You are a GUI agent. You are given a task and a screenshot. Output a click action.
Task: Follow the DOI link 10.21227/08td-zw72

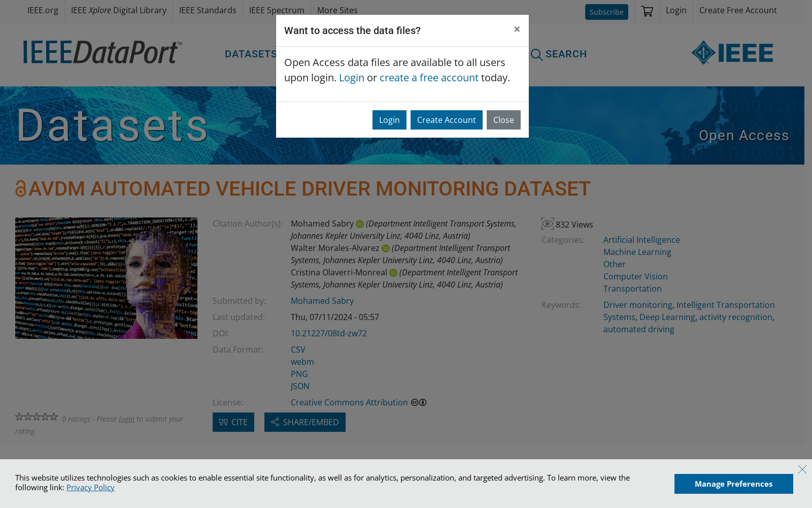(329, 333)
